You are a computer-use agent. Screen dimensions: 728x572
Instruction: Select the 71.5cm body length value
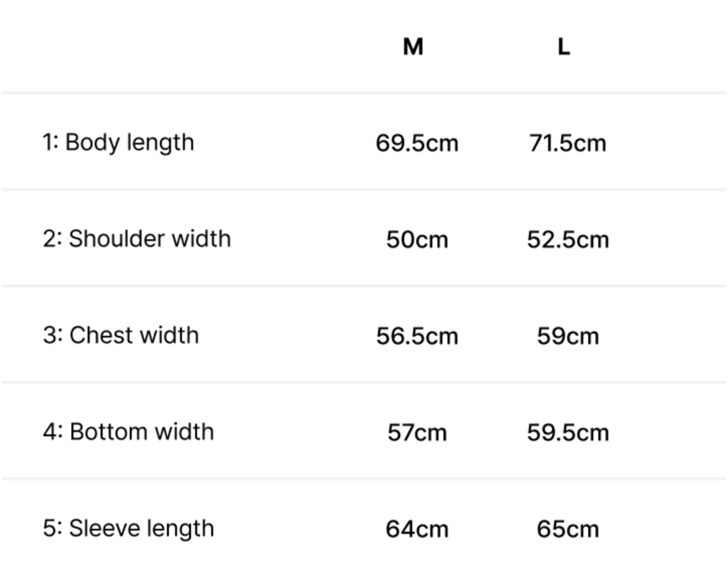pos(567,144)
